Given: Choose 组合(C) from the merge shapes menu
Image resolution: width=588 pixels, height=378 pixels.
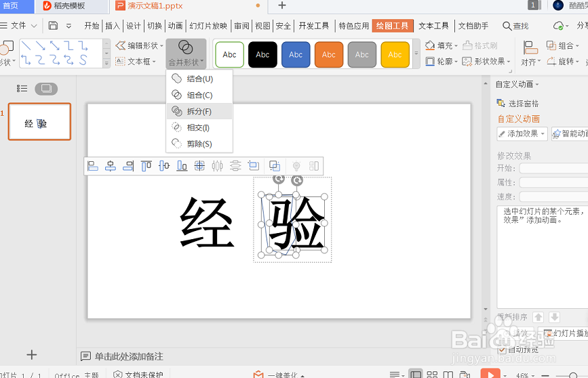Looking at the screenshot, I should (x=199, y=95).
